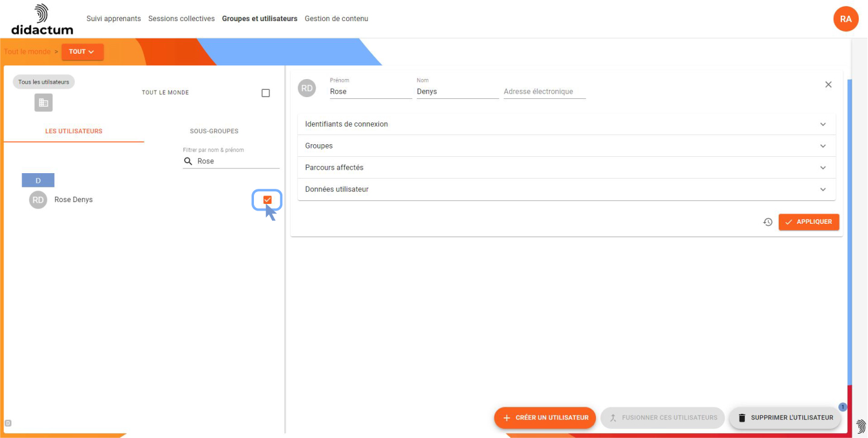Click Fusionner ces utilisateurs button
This screenshot has height=438, width=868.
[x=662, y=417]
